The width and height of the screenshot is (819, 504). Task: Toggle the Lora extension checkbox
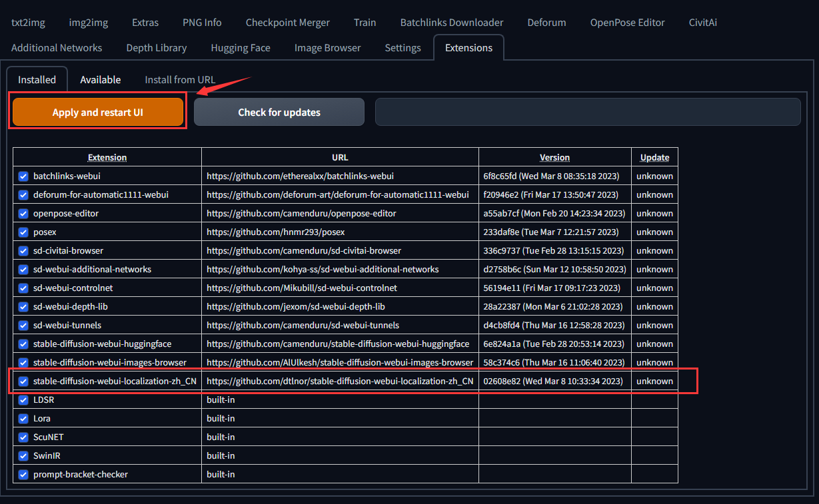click(x=23, y=418)
